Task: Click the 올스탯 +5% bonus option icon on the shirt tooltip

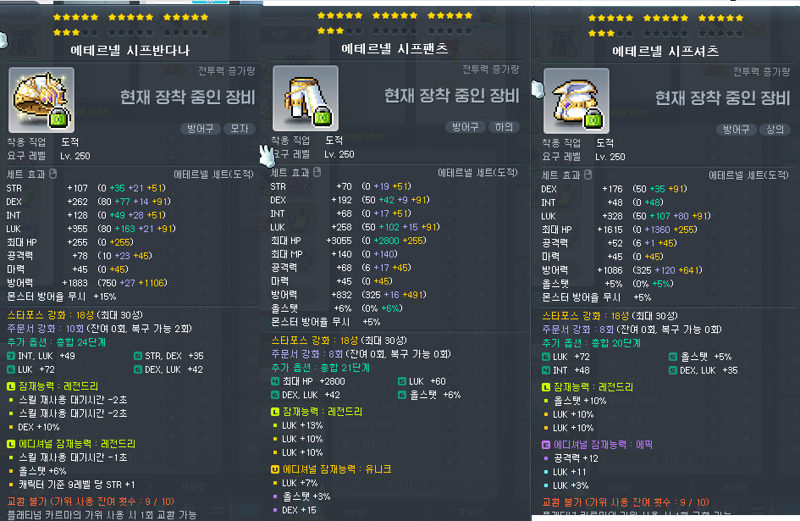Action: pyautogui.click(x=673, y=357)
